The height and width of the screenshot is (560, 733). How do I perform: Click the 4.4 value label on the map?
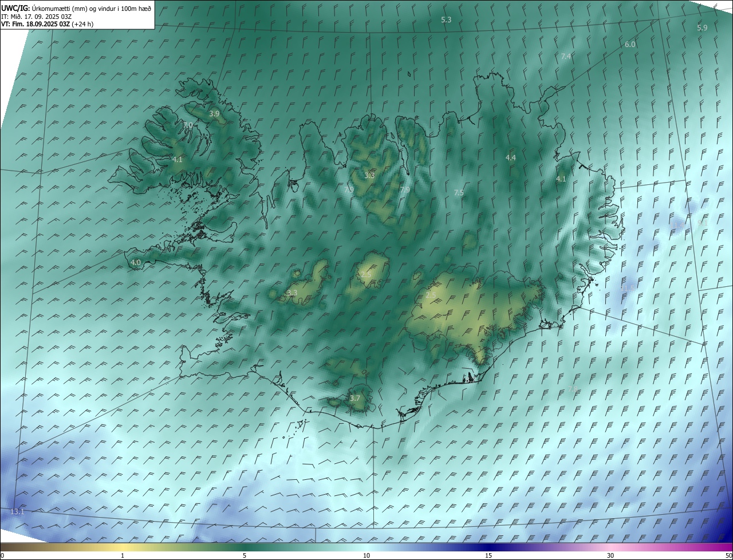pyautogui.click(x=511, y=157)
